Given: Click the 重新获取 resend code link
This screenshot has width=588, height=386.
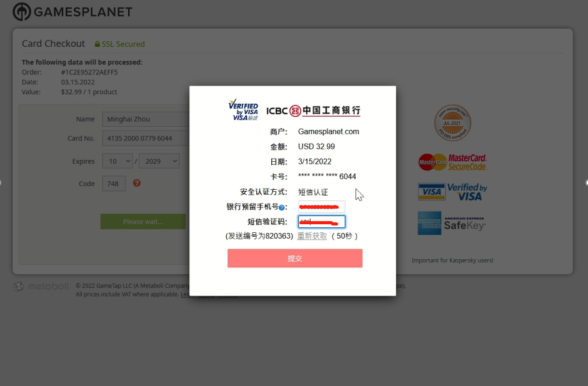Looking at the screenshot, I should [312, 235].
